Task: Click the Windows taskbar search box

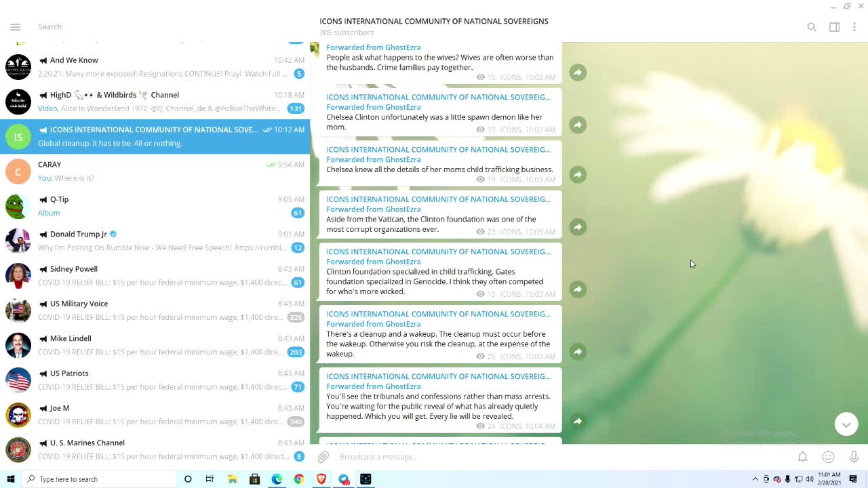Action: pyautogui.click(x=99, y=479)
